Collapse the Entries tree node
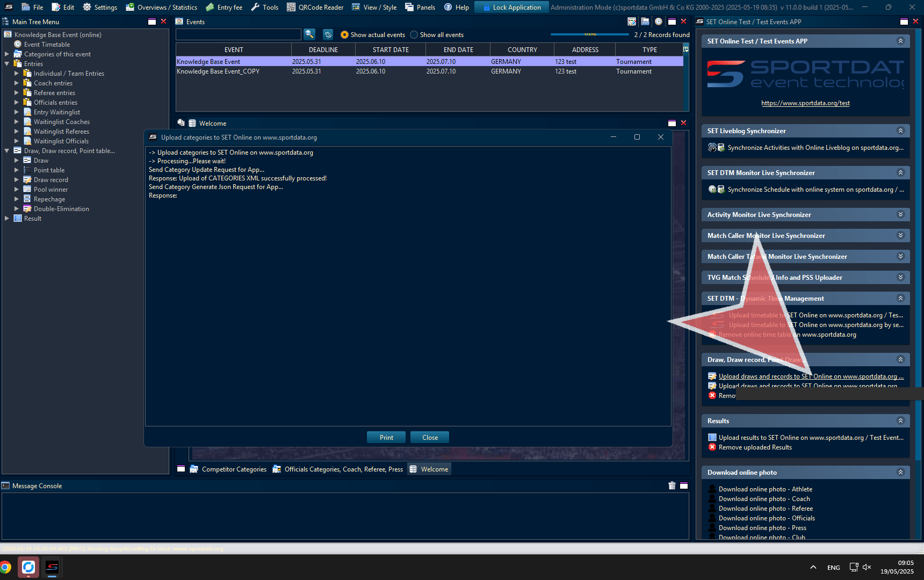Image resolution: width=924 pixels, height=580 pixels. coord(7,64)
